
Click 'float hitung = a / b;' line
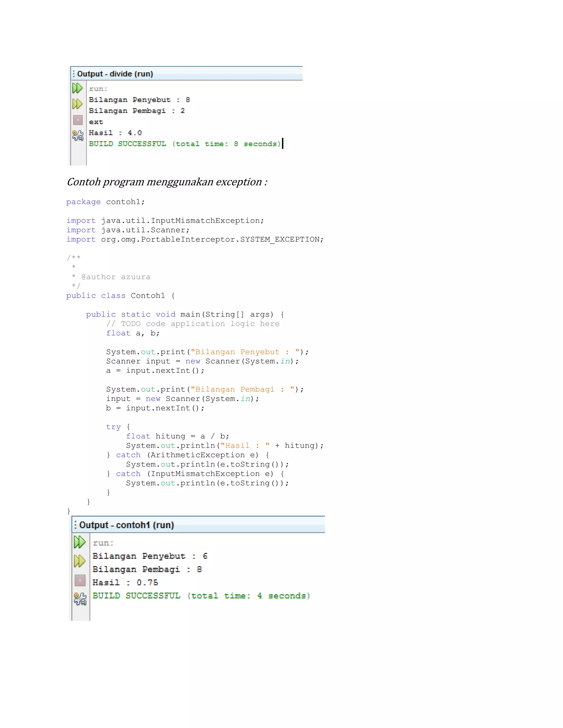(177, 436)
